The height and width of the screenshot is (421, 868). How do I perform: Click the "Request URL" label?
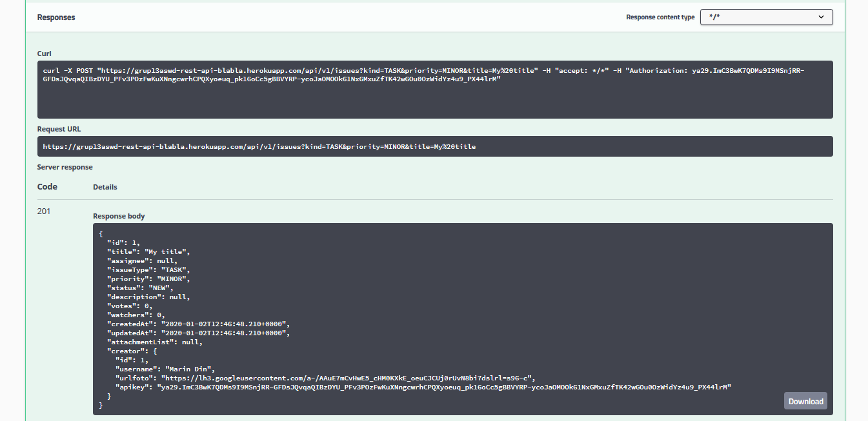click(59, 129)
